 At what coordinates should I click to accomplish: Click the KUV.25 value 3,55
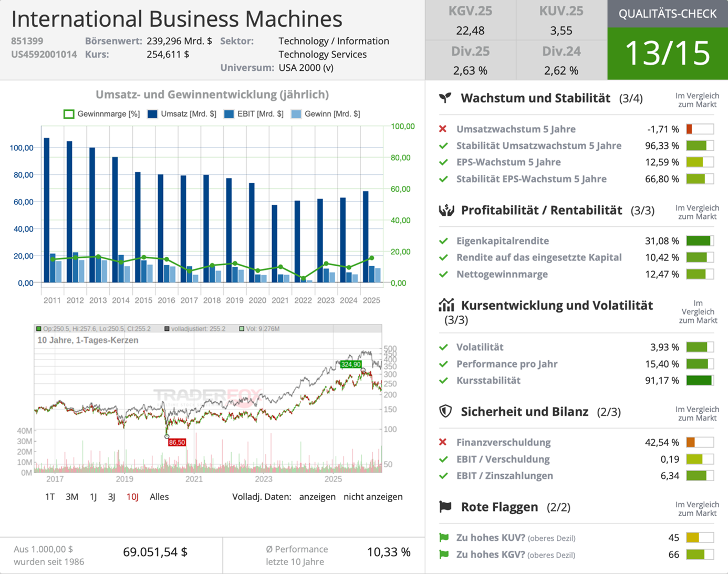click(x=561, y=31)
